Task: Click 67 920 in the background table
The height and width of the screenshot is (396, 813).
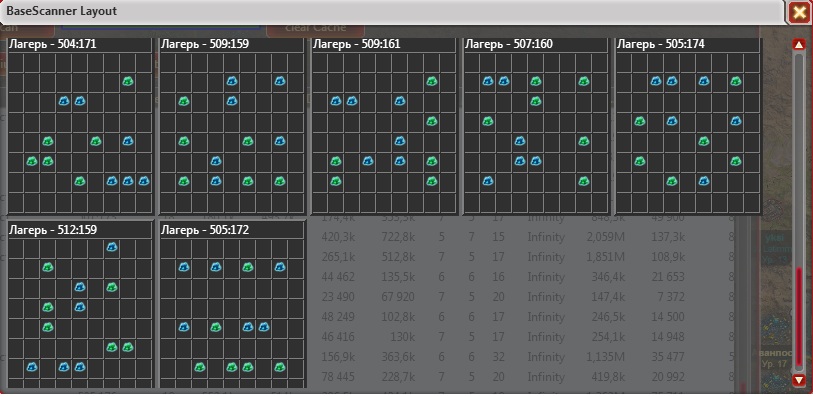Action: tap(398, 298)
